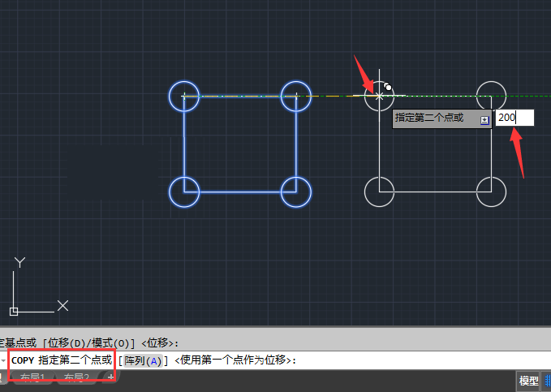Click the 位移(D)/模式(O) command history line
The width and height of the screenshot is (551, 392).
89,342
